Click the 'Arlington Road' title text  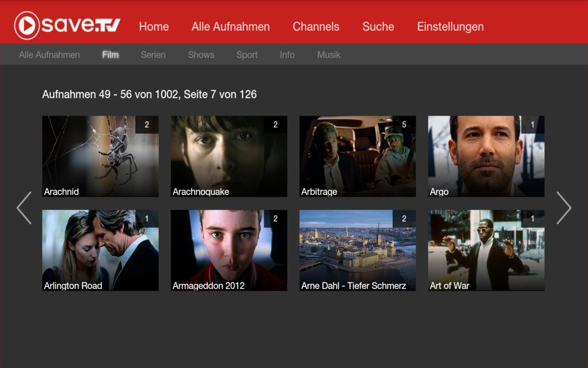tap(73, 286)
